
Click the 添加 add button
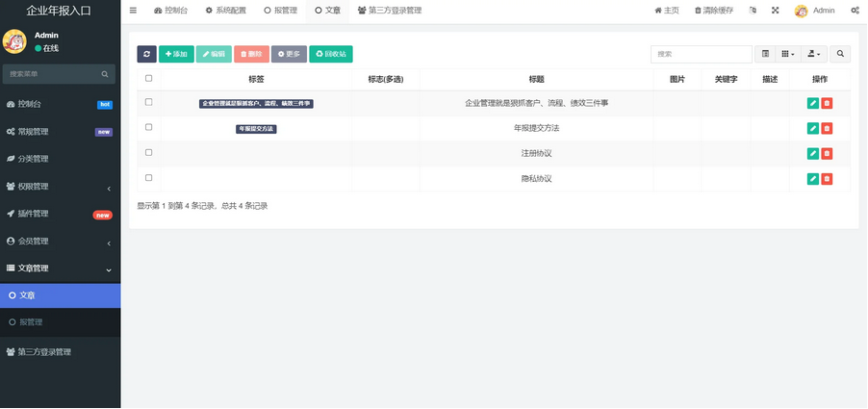176,54
